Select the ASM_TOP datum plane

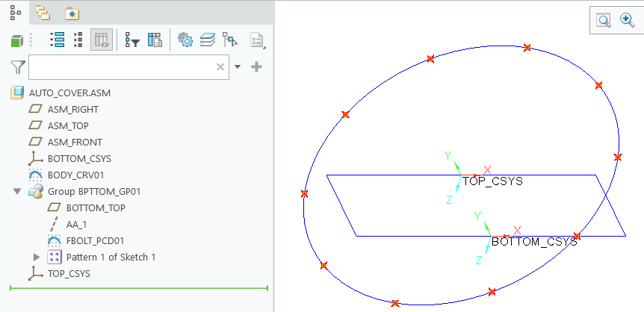coord(68,126)
